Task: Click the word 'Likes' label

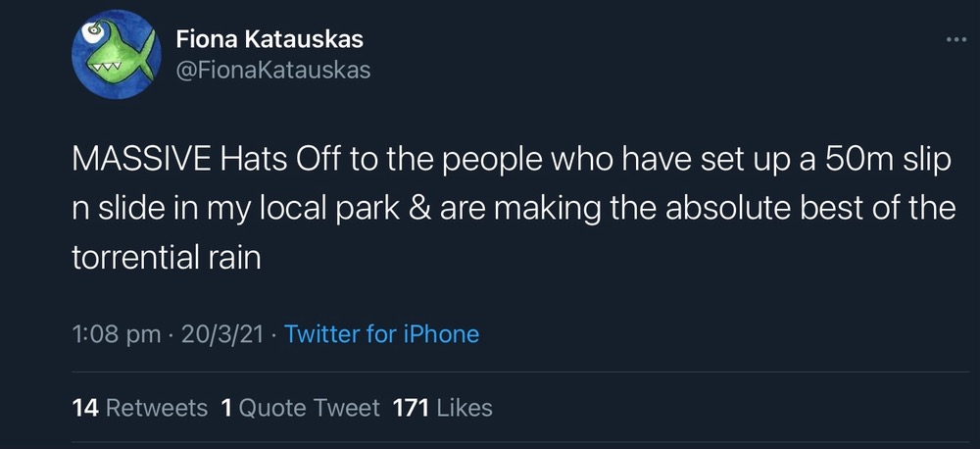Action: click(x=465, y=407)
